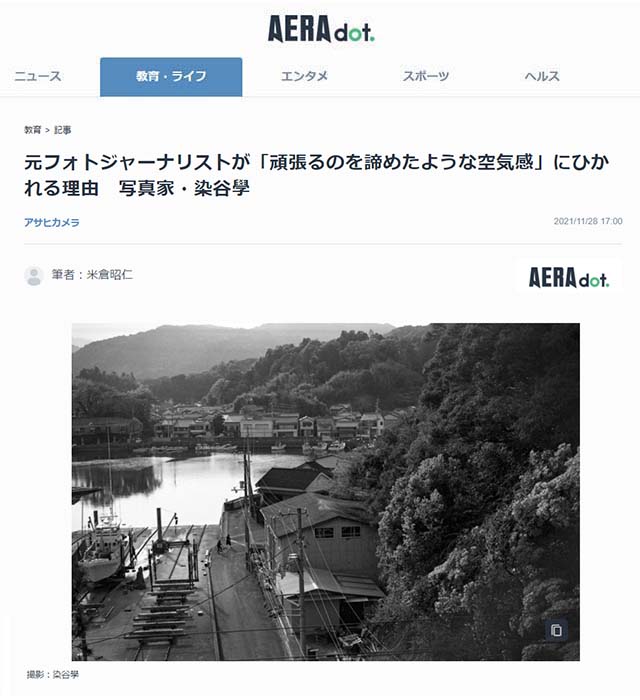Click author name 米倉昭仁
The height and width of the screenshot is (700, 640).
[110, 275]
